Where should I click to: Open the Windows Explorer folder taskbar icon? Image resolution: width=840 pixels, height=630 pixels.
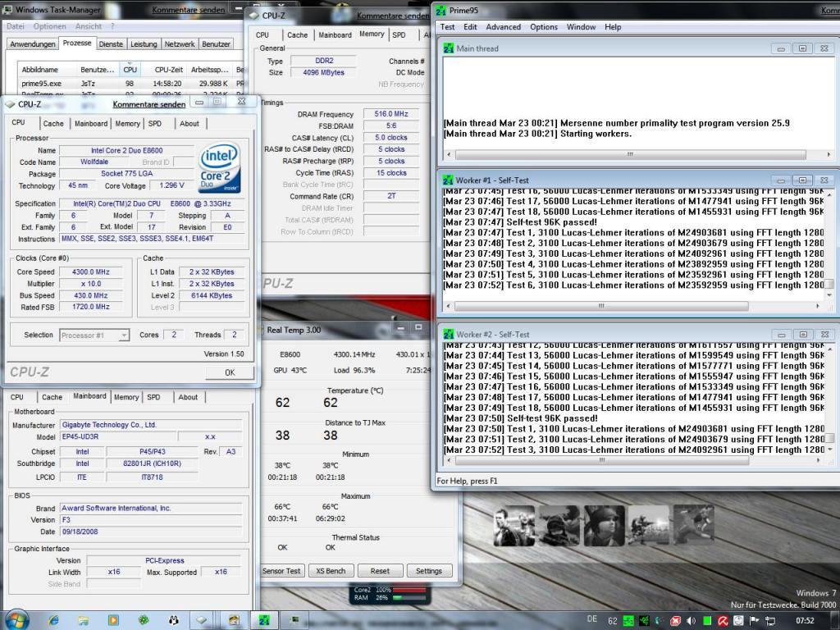coord(84,620)
